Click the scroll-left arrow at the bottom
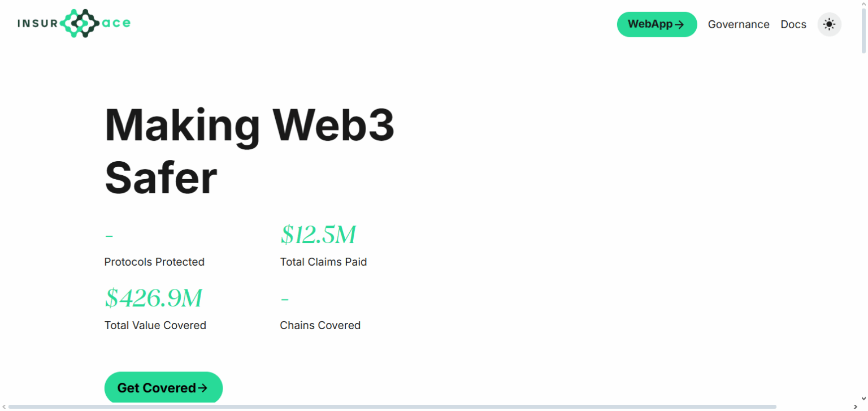The image size is (868, 411). click(x=4, y=406)
